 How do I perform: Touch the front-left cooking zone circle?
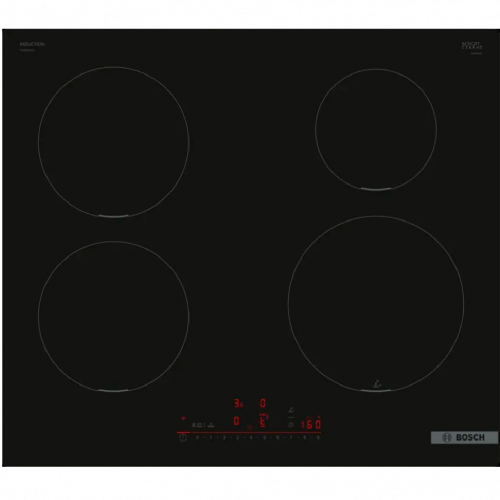[x=114, y=316]
